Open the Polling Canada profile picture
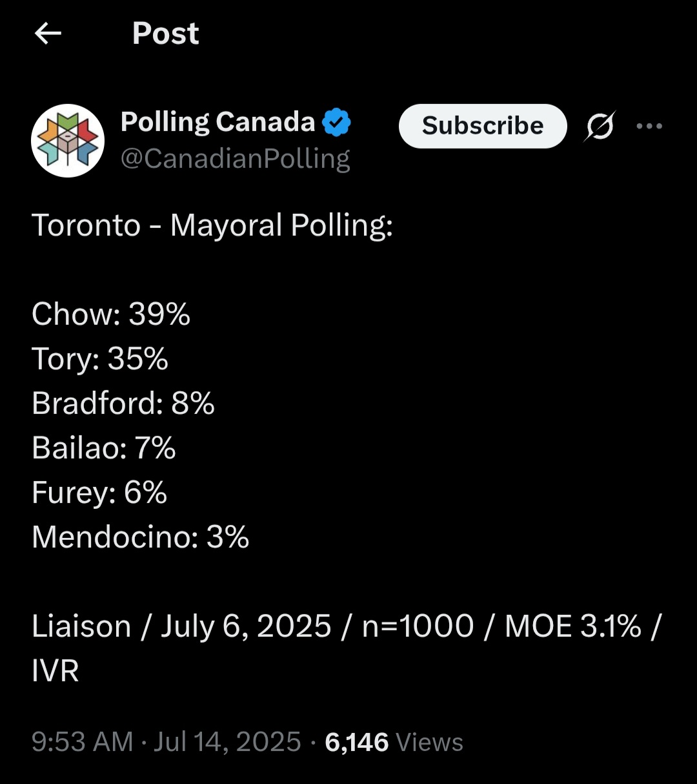Image resolution: width=697 pixels, height=784 pixels. tap(68, 141)
